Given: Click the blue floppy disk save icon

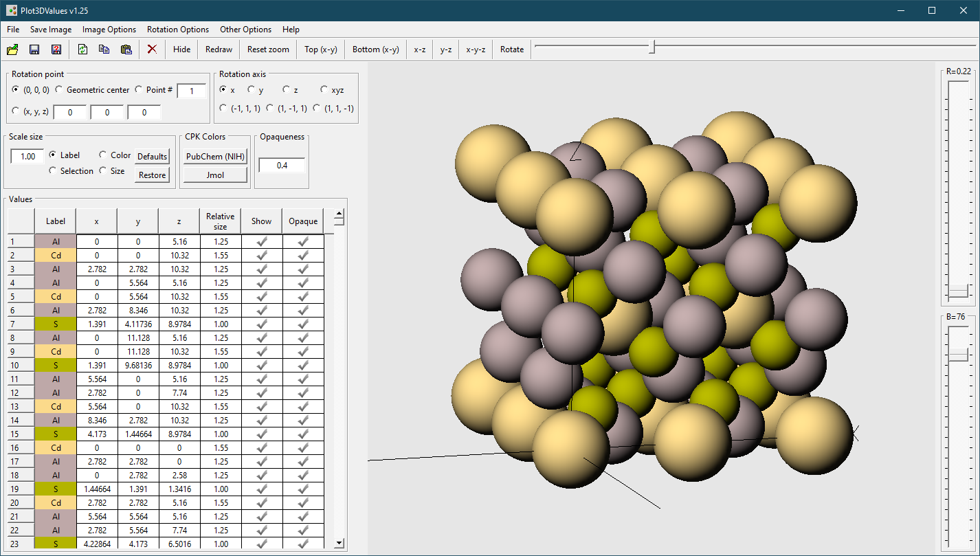Looking at the screenshot, I should pos(34,49).
